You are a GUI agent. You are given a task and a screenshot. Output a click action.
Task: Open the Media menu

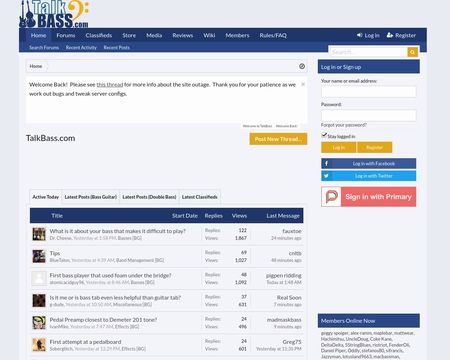click(154, 35)
